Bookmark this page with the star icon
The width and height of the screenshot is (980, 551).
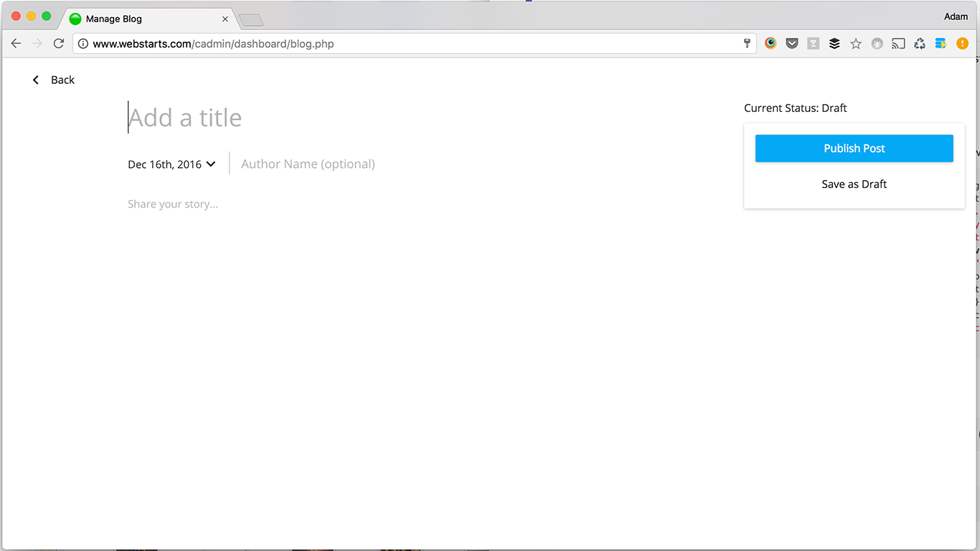pos(855,43)
